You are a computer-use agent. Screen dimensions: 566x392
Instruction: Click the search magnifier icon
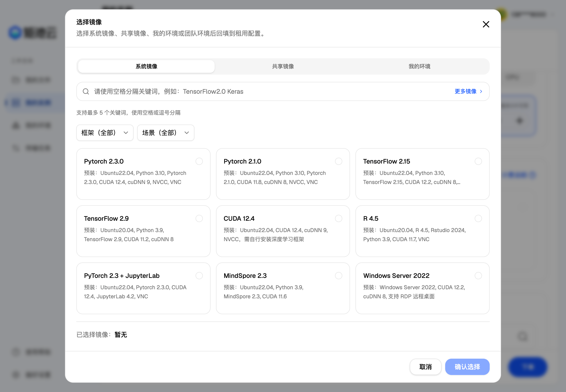click(86, 92)
